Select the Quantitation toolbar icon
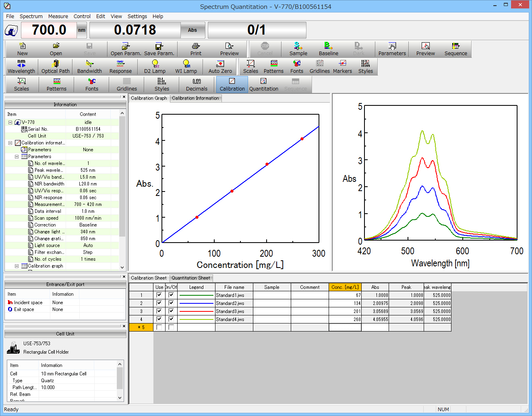This screenshot has height=416, width=532. pyautogui.click(x=263, y=84)
